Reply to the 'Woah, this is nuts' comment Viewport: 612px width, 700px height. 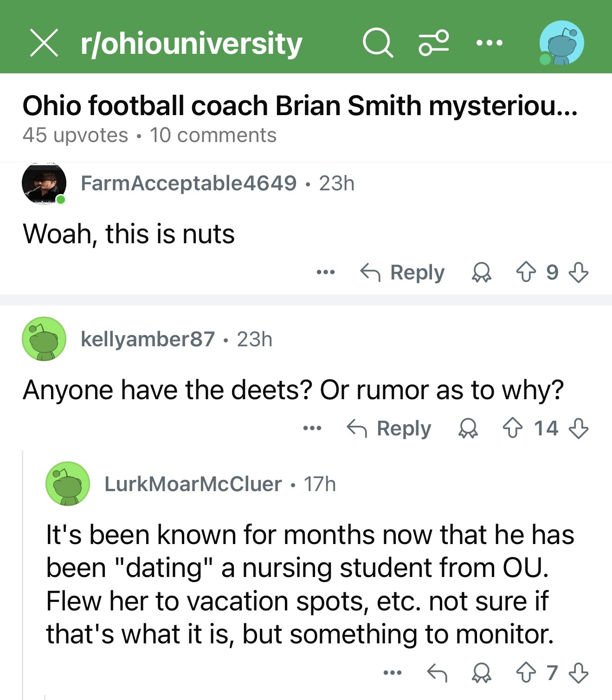click(403, 272)
